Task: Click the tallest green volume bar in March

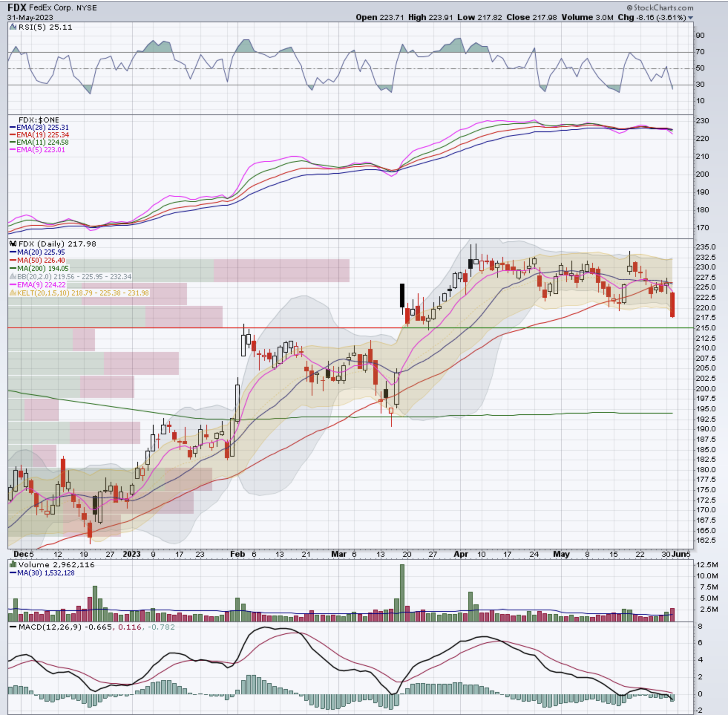Action: (x=402, y=593)
